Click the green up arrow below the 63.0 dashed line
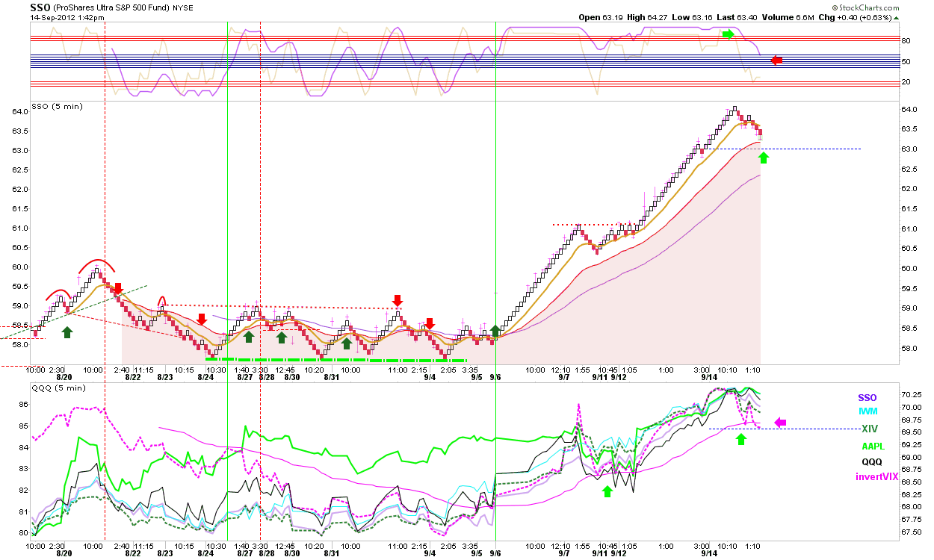 point(763,158)
